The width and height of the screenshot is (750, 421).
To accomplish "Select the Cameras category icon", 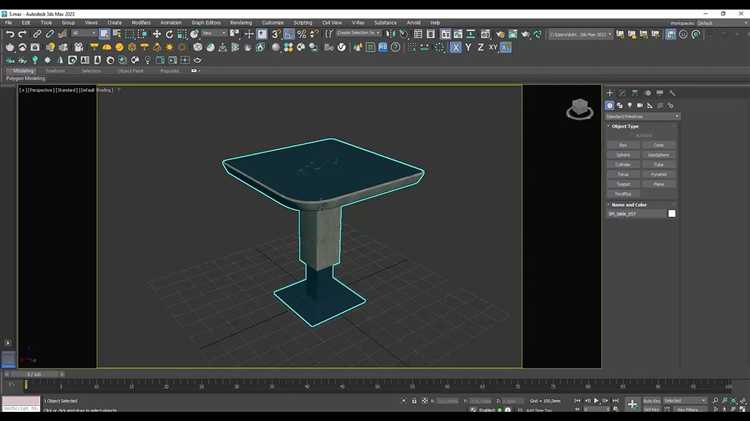I will [640, 105].
